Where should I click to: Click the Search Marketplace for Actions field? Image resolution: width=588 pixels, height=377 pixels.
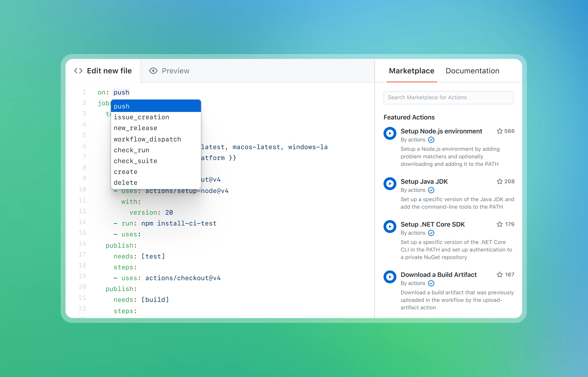(x=449, y=98)
